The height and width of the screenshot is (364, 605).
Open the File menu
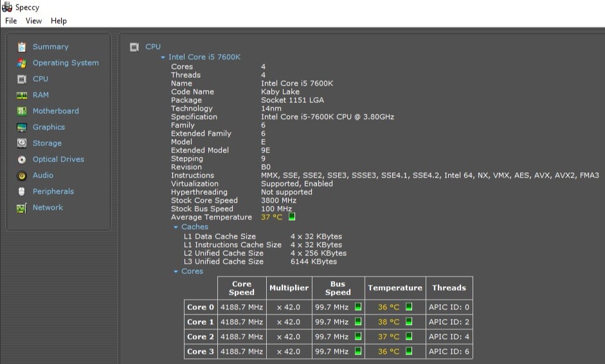[11, 21]
